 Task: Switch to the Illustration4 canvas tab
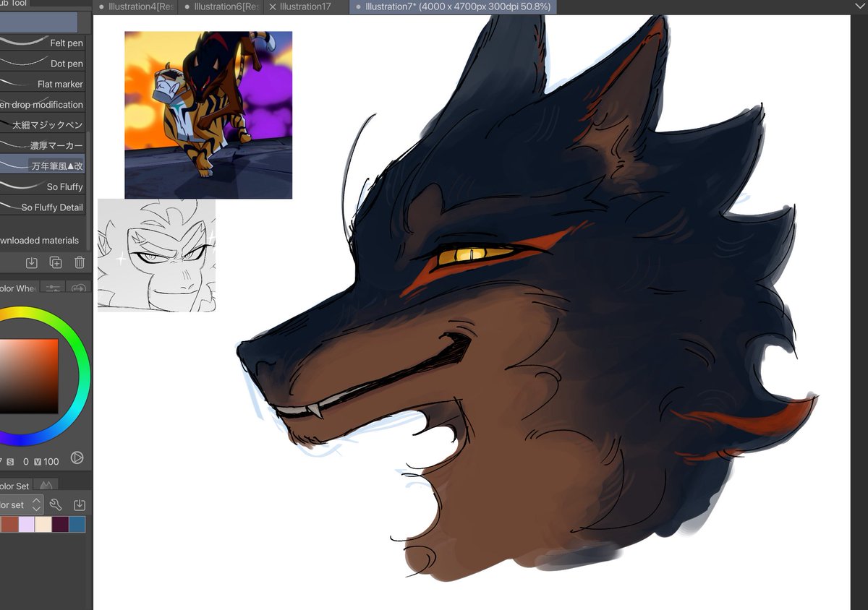[136, 7]
